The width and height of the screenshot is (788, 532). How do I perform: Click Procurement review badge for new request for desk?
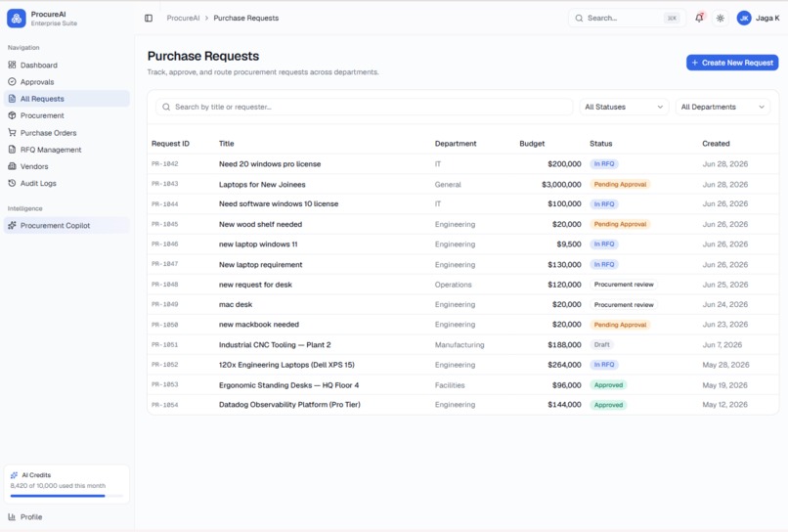click(624, 285)
